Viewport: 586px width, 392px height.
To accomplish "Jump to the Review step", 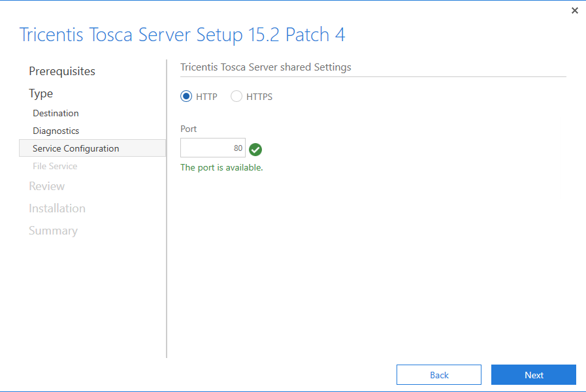I will tap(46, 186).
